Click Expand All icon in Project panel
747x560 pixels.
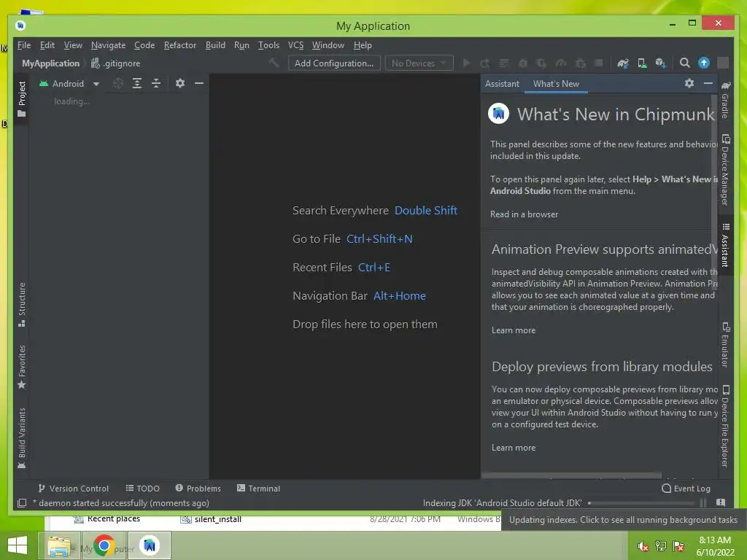tap(137, 83)
